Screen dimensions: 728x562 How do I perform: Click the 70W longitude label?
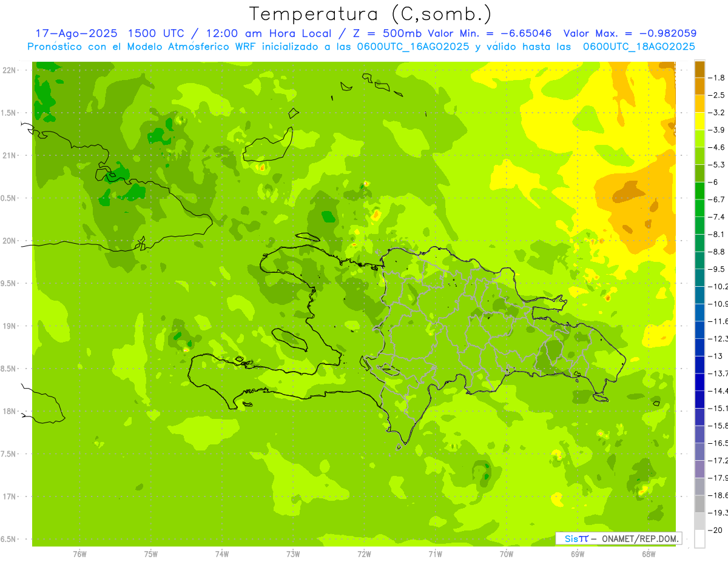pyautogui.click(x=507, y=554)
